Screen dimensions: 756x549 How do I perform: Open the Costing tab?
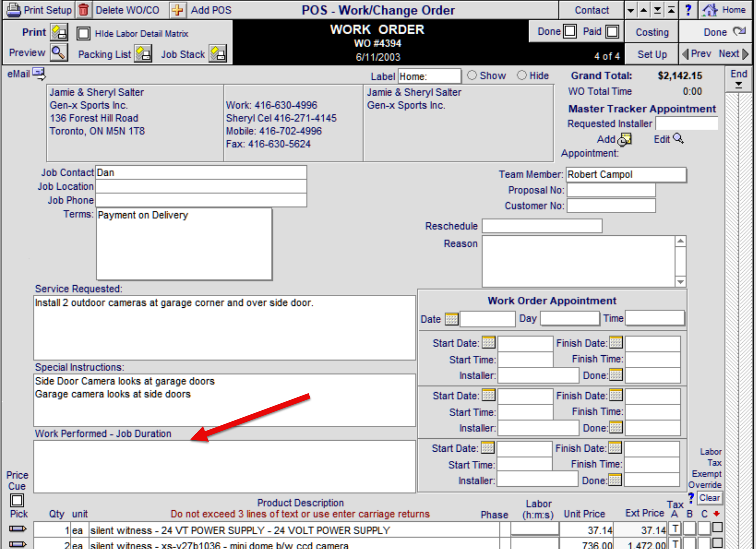pyautogui.click(x=652, y=32)
